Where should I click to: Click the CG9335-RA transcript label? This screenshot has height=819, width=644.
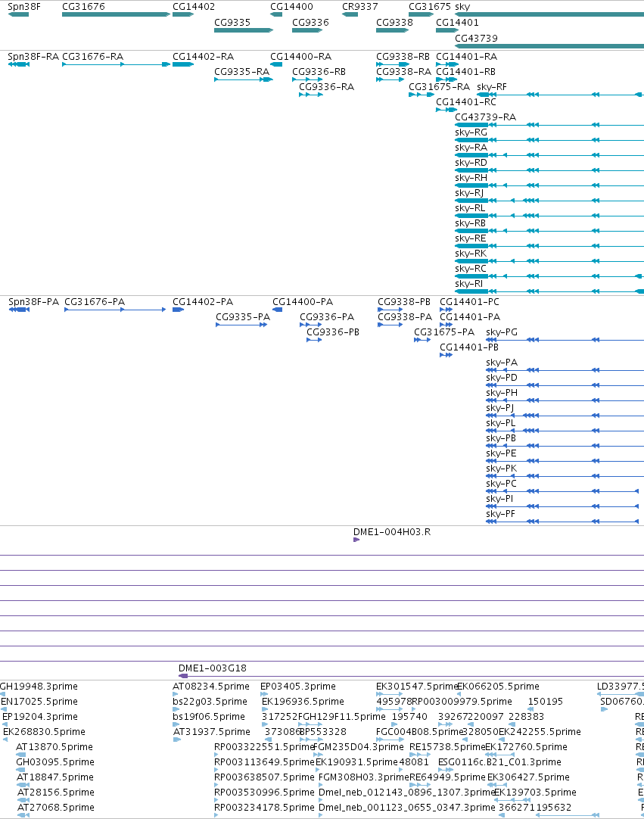tap(242, 72)
